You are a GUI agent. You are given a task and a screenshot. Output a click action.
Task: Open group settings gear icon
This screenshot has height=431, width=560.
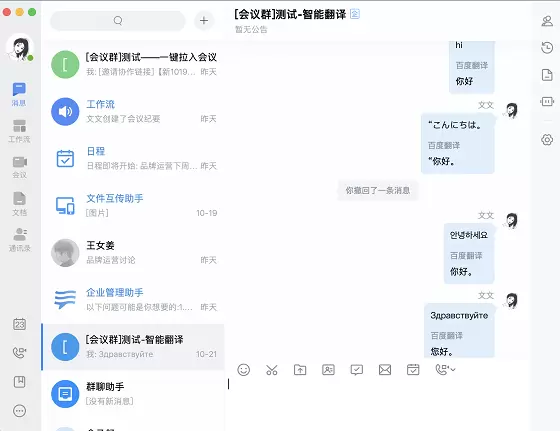click(x=547, y=140)
